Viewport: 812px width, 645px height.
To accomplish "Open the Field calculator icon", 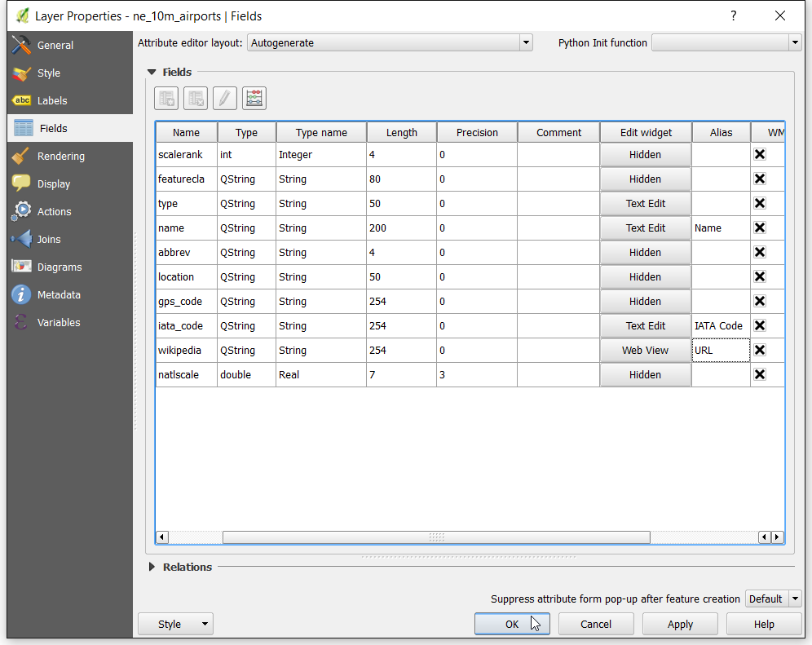I will tap(254, 99).
